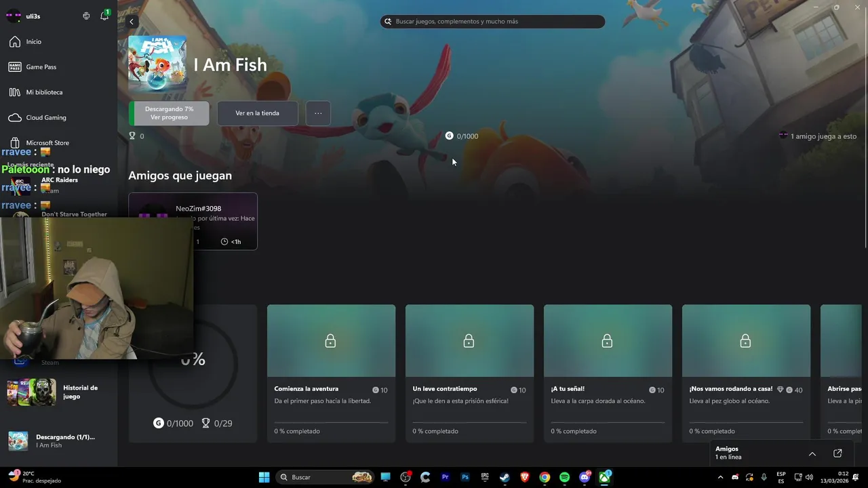
Task: Open Photoshop on the taskbar
Action: point(465,477)
